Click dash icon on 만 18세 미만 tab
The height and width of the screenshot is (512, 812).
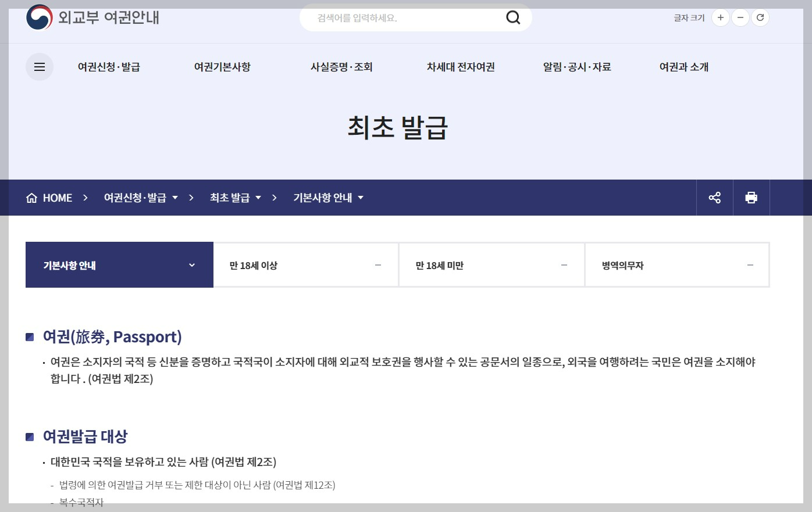point(564,265)
